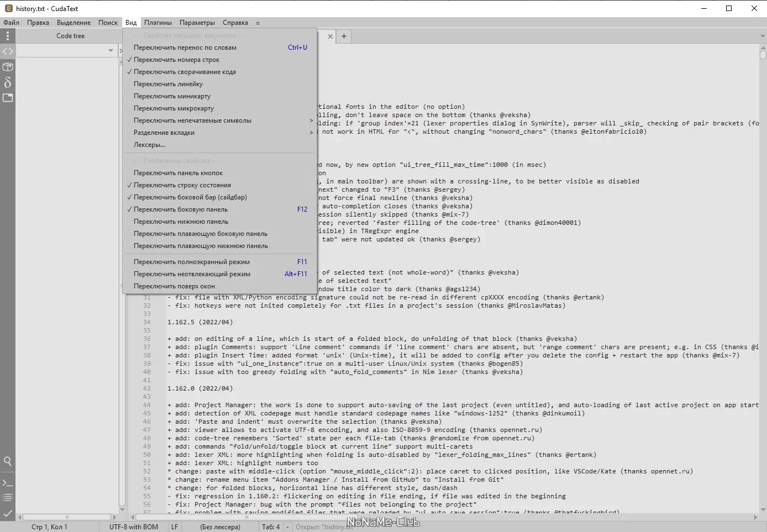Open the console icon in bottom sidebar
The width and height of the screenshot is (767, 532).
7,482
